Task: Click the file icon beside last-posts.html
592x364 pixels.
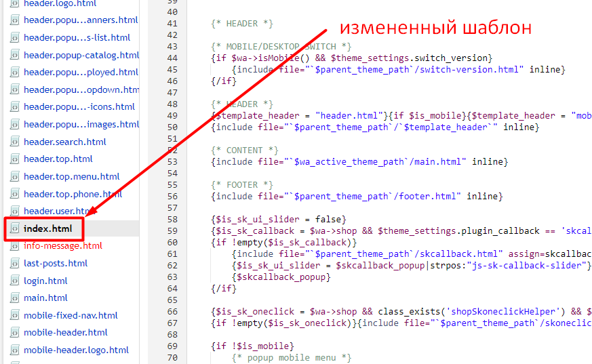Action: (x=14, y=264)
